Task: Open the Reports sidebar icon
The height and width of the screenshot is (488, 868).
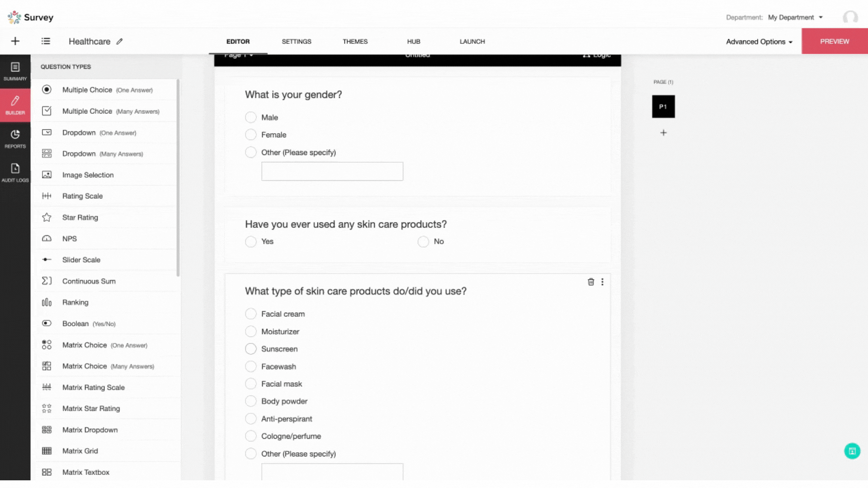Action: click(15, 139)
